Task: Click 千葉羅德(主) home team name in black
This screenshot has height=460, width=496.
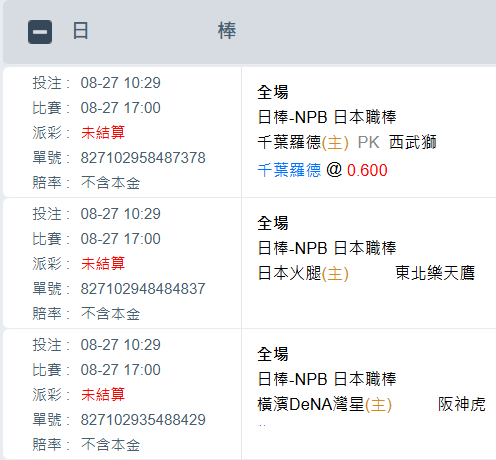Action: (303, 142)
